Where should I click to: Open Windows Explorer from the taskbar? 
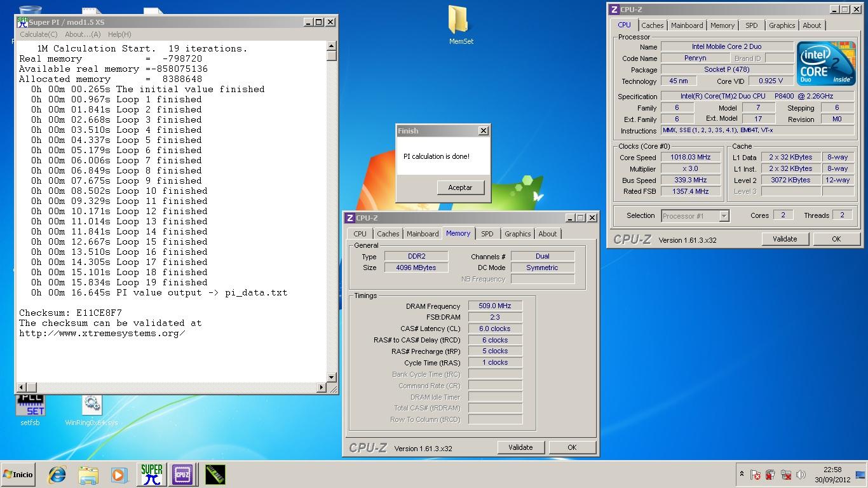click(88, 475)
